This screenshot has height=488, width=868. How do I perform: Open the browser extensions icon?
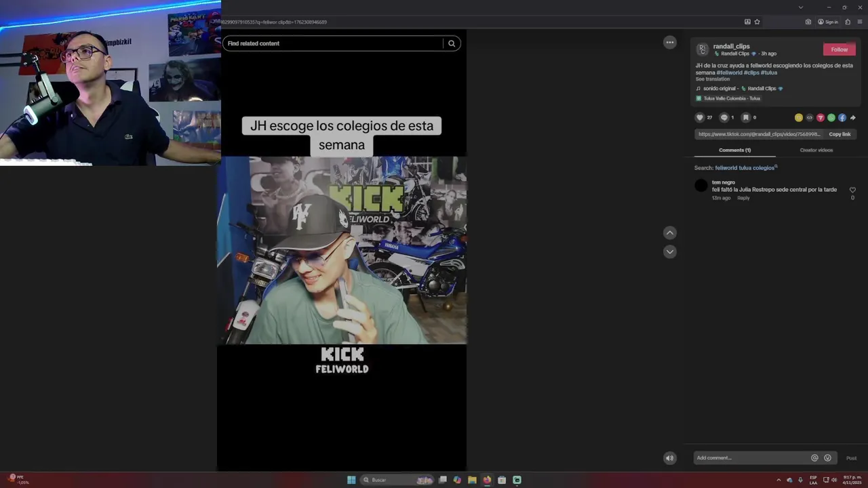(x=848, y=22)
